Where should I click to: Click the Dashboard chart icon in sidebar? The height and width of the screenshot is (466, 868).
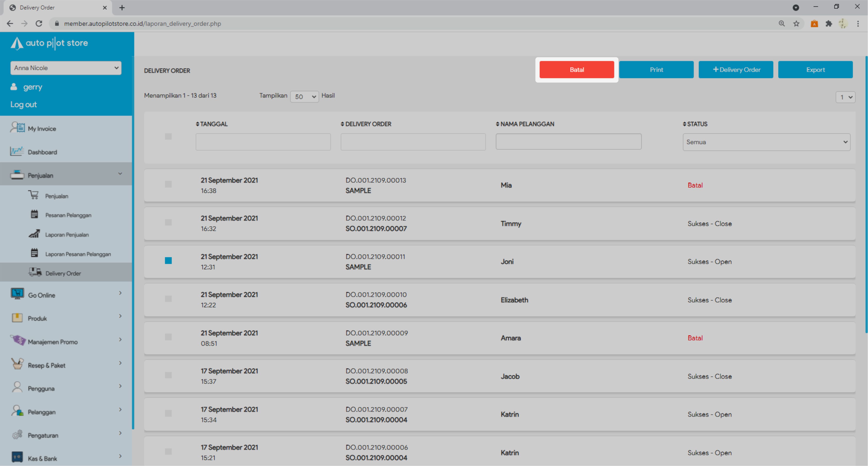pyautogui.click(x=16, y=152)
